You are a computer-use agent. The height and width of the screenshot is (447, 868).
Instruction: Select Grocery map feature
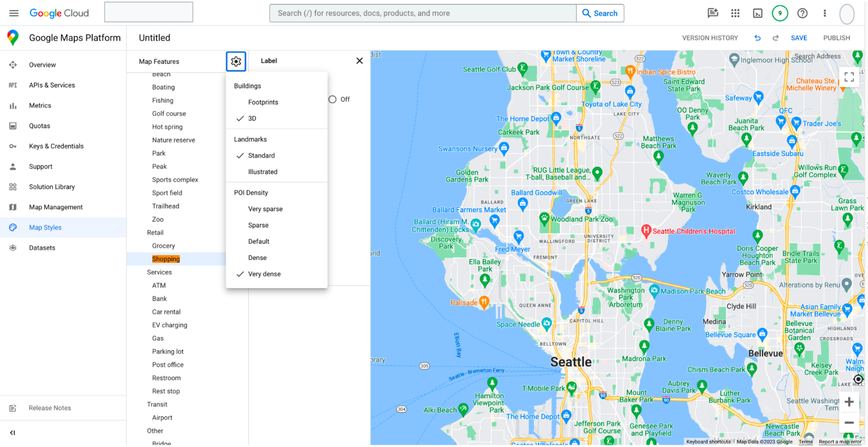point(163,246)
